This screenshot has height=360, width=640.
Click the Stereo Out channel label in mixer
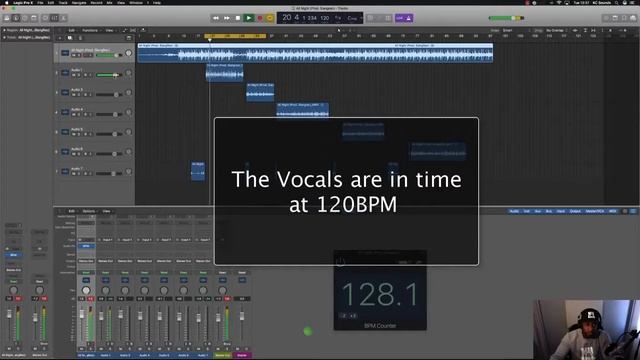223,355
